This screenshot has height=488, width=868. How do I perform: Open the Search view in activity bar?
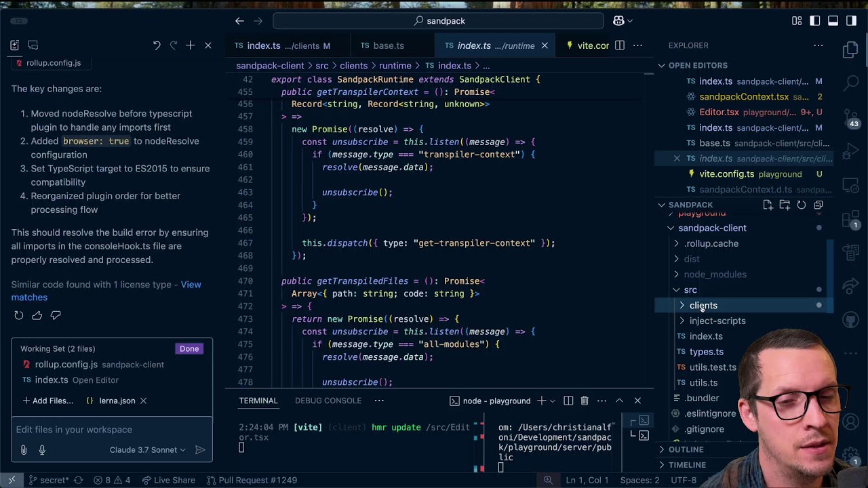[x=850, y=83]
